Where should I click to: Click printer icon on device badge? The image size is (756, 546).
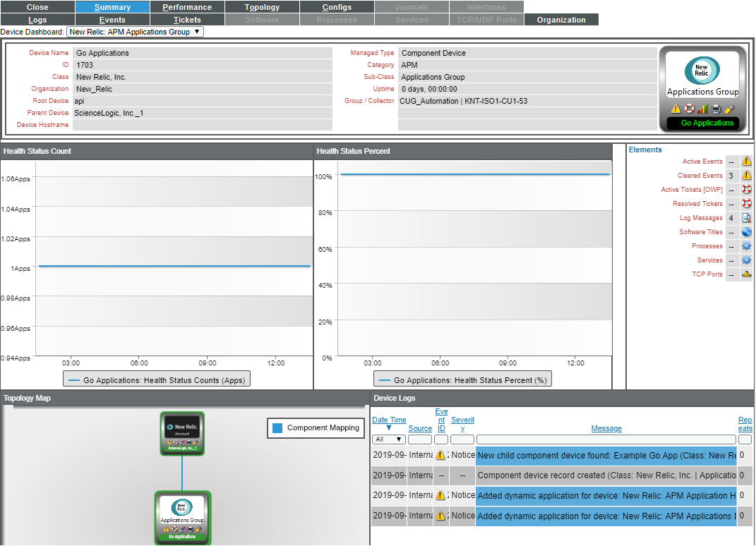coord(716,109)
